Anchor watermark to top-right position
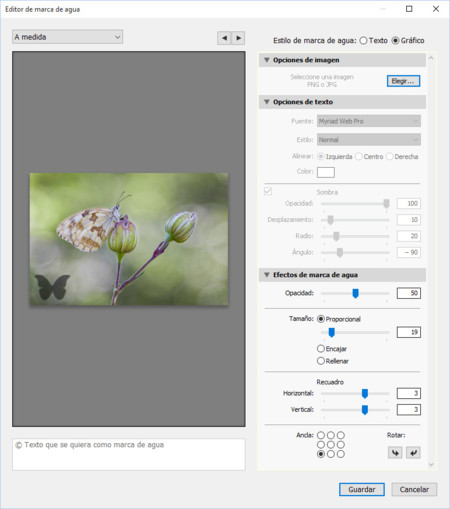The width and height of the screenshot is (450, 509). 340,435
